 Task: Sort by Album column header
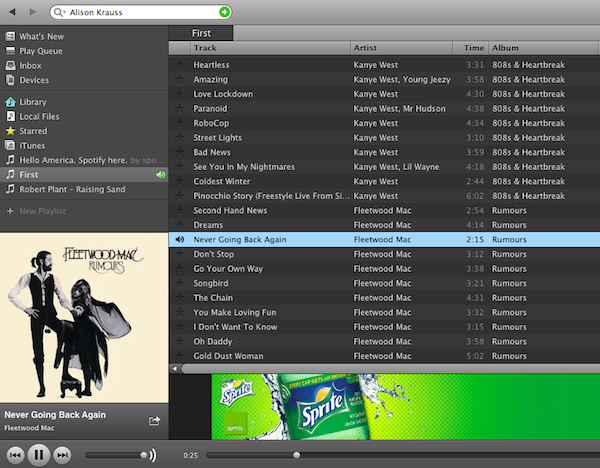543,48
